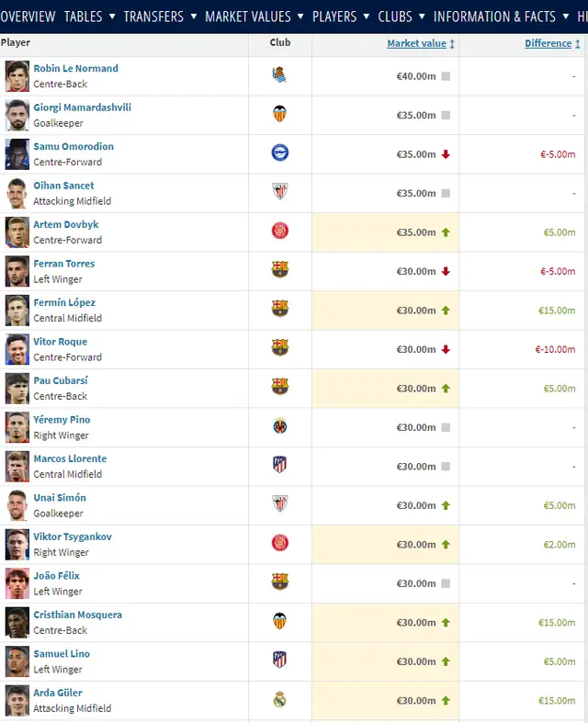
Task: Click Athletic Club crest next to Unai Simón
Action: point(279,504)
